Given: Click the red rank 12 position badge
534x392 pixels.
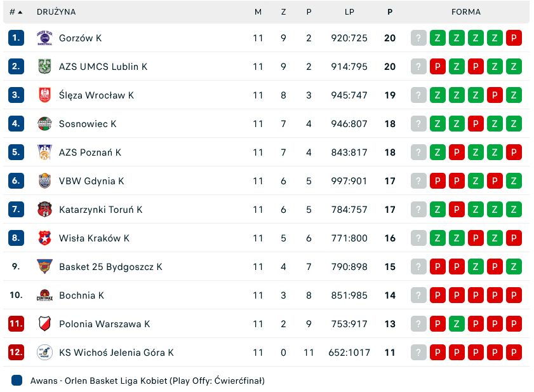Looking at the screenshot, I should pyautogui.click(x=16, y=353).
